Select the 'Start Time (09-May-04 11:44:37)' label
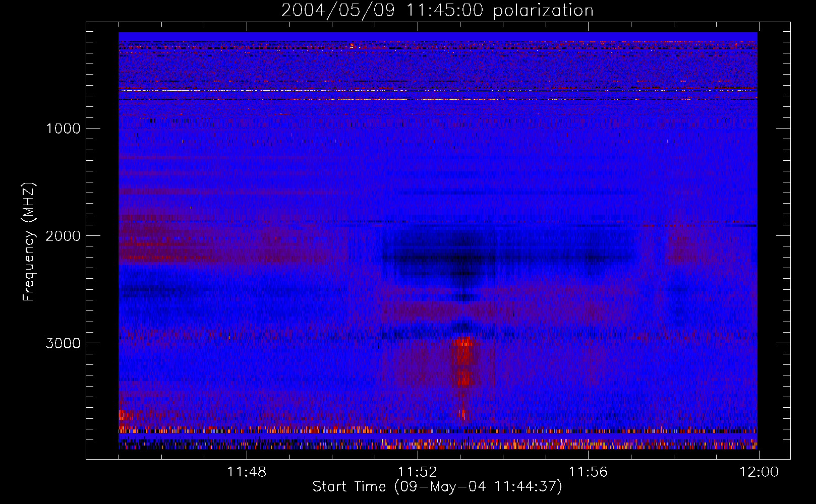Image resolution: width=816 pixels, height=504 pixels. [x=437, y=487]
